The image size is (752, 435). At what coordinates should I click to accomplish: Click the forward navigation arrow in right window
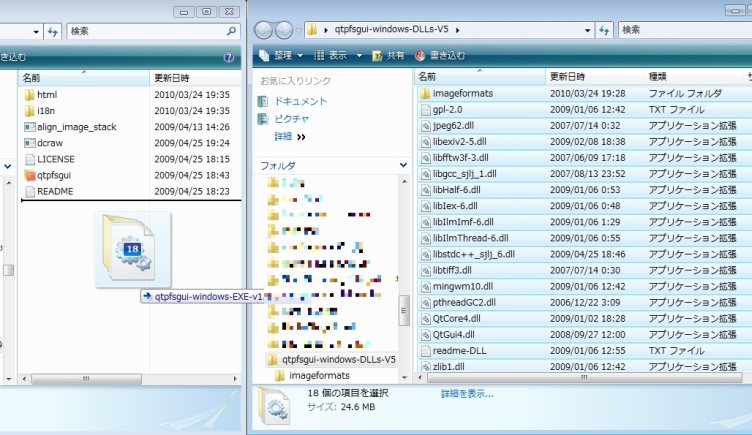coord(284,30)
